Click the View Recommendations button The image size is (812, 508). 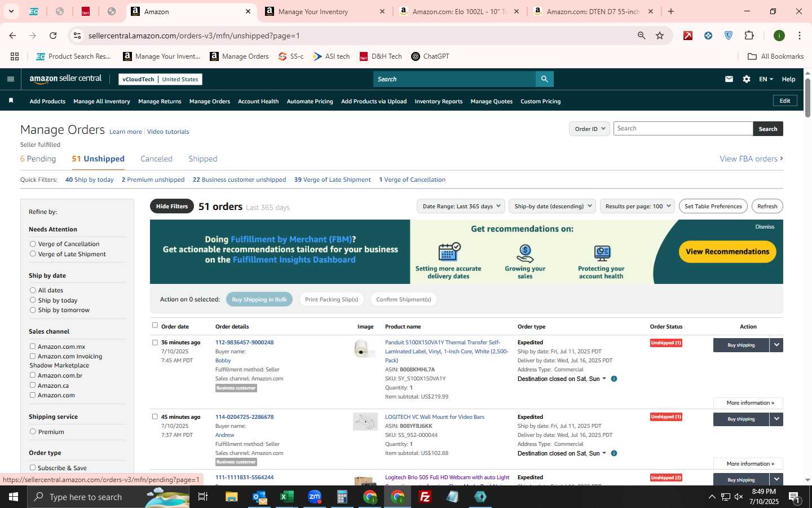pyautogui.click(x=727, y=252)
